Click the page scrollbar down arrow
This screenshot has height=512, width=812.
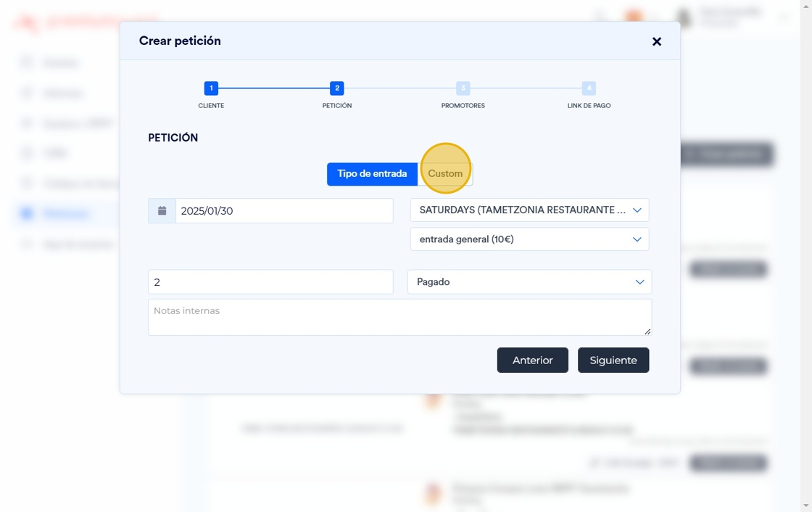[806, 505]
